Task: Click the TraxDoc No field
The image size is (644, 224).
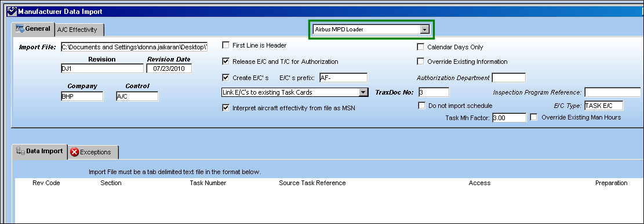Action: pos(434,92)
